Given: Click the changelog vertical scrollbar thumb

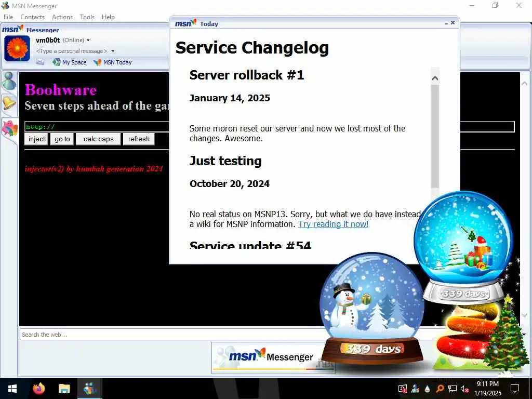Looking at the screenshot, I should [x=435, y=136].
